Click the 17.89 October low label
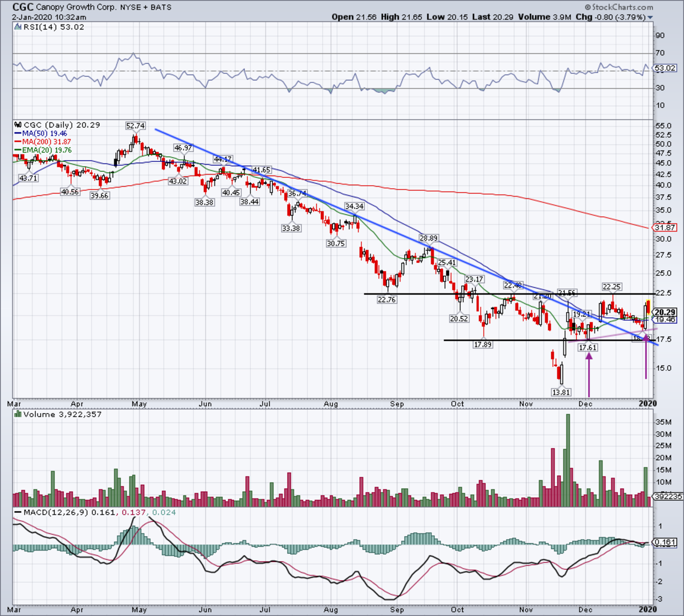Viewport: 684px width, 616px height. [x=482, y=344]
